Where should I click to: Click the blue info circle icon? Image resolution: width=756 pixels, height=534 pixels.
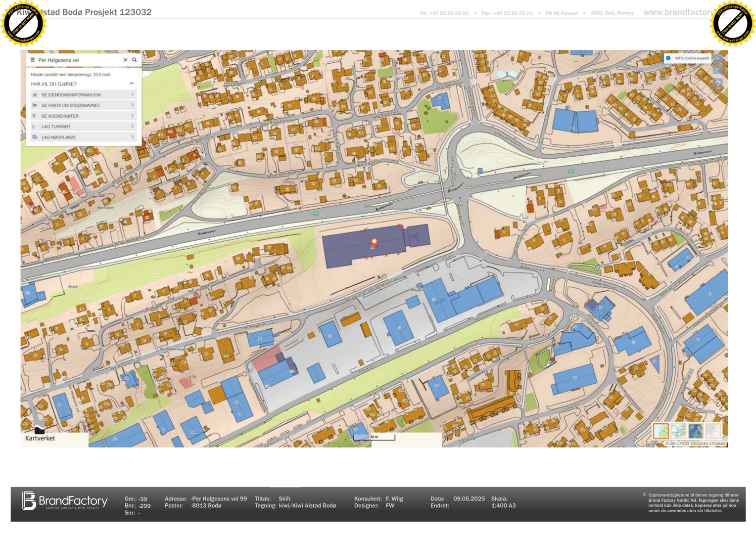pos(668,58)
